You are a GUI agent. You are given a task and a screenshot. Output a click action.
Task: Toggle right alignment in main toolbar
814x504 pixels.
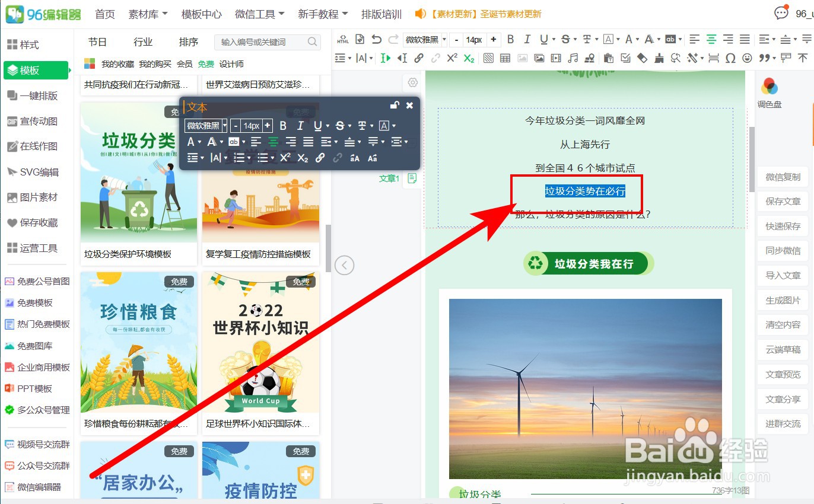pos(728,40)
